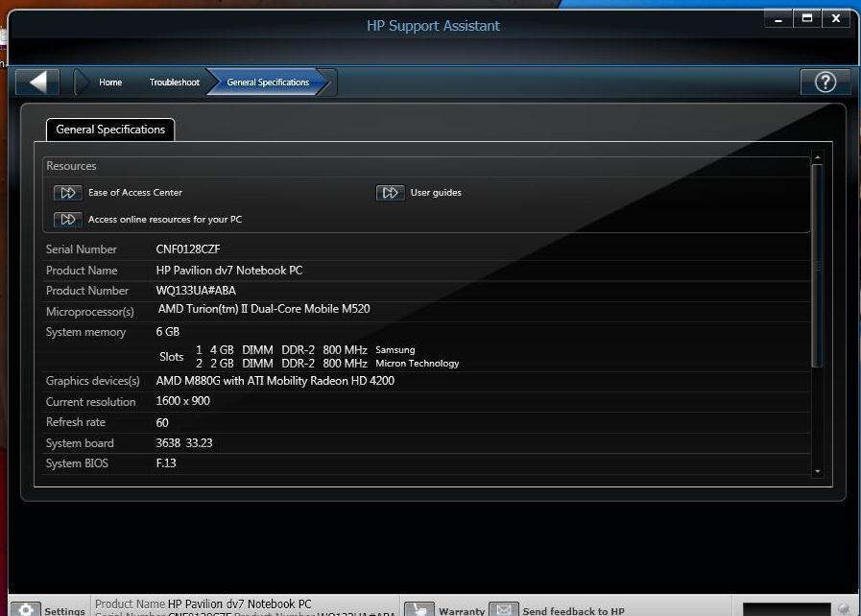Click product number WQ133UA#ABA
The image size is (861, 616).
[196, 291]
